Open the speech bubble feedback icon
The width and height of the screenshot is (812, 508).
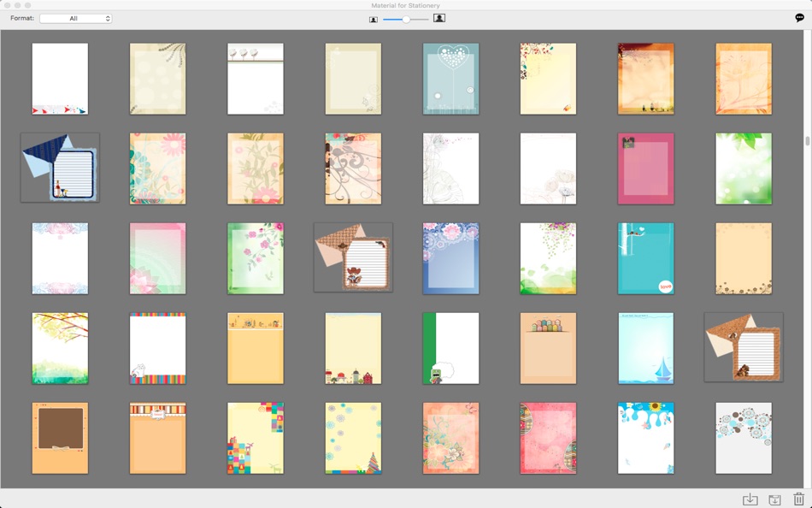click(x=799, y=18)
